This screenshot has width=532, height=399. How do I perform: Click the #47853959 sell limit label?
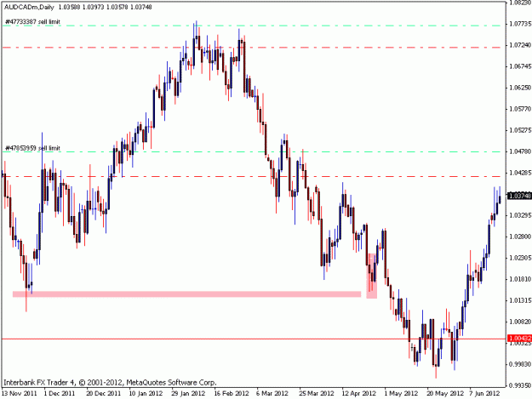pos(32,148)
